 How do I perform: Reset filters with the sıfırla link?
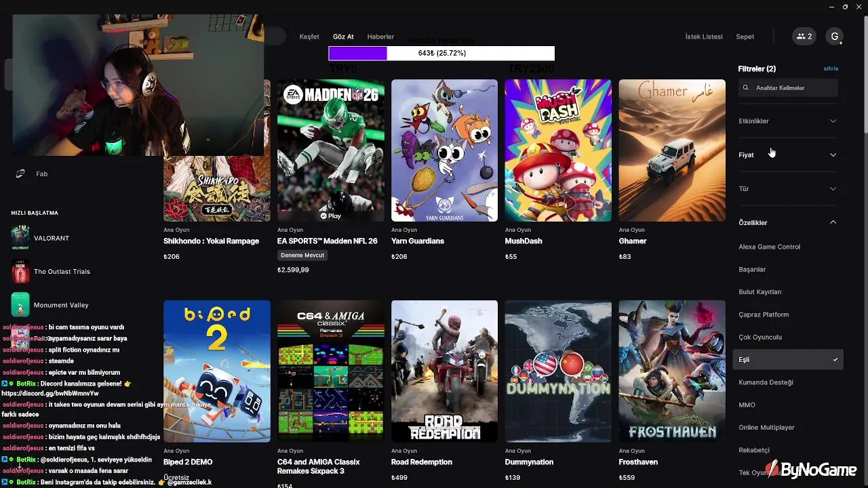[x=831, y=69]
